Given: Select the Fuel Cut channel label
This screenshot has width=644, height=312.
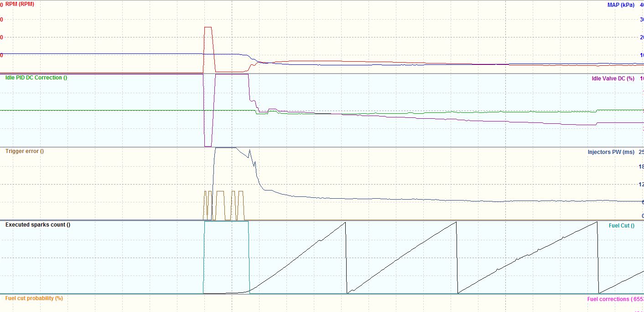Looking at the screenshot, I should [621, 226].
